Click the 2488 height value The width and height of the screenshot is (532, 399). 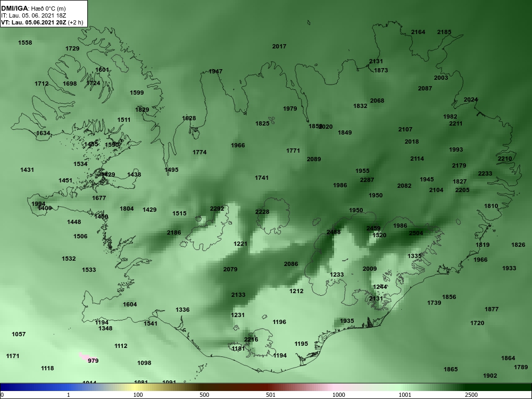click(x=334, y=232)
